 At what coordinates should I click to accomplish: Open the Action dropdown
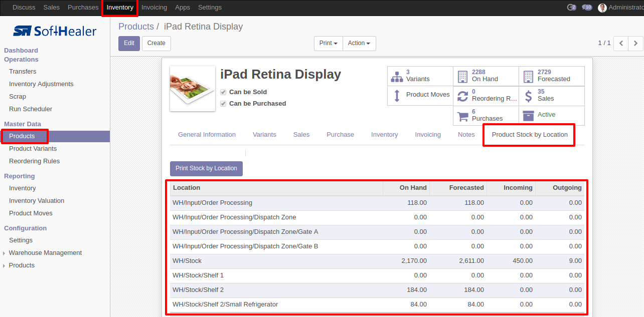(x=359, y=44)
